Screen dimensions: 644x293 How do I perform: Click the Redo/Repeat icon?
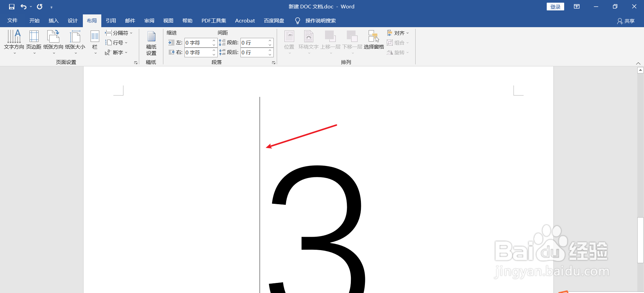40,7
